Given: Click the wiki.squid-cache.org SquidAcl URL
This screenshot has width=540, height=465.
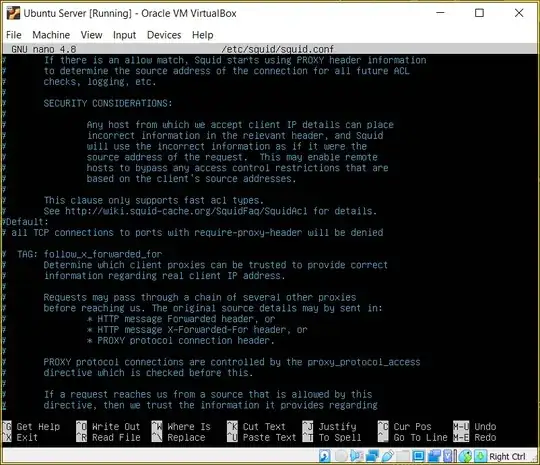Looking at the screenshot, I should pos(186,211).
